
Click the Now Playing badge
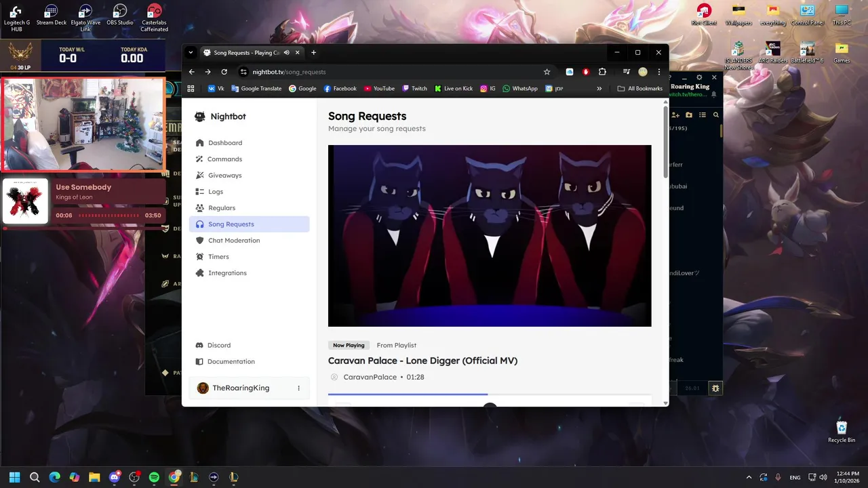349,345
